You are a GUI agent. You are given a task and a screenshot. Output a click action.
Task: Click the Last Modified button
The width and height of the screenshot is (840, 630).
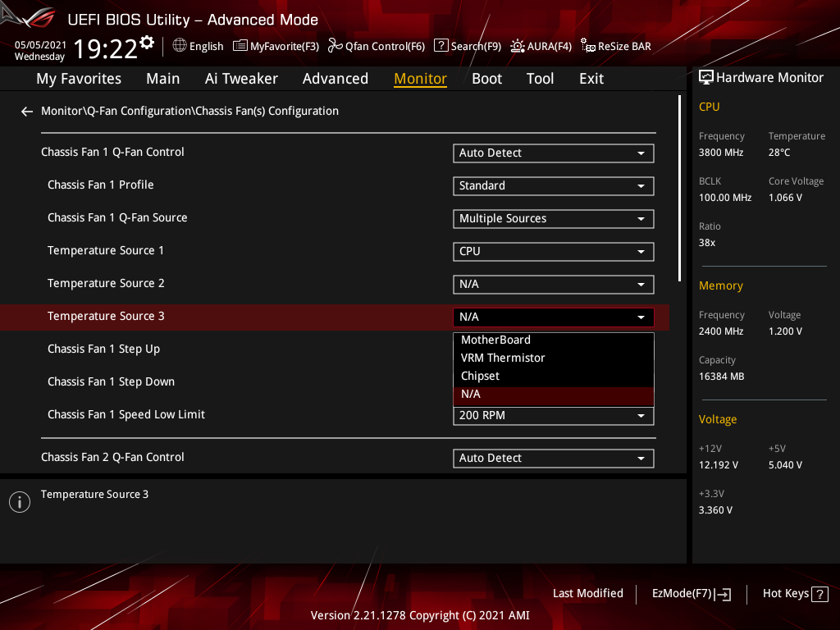[x=587, y=594]
